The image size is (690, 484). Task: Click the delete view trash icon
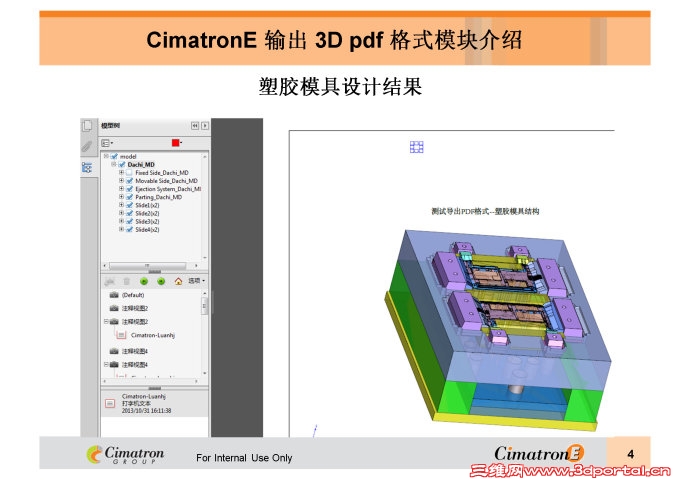click(x=126, y=281)
